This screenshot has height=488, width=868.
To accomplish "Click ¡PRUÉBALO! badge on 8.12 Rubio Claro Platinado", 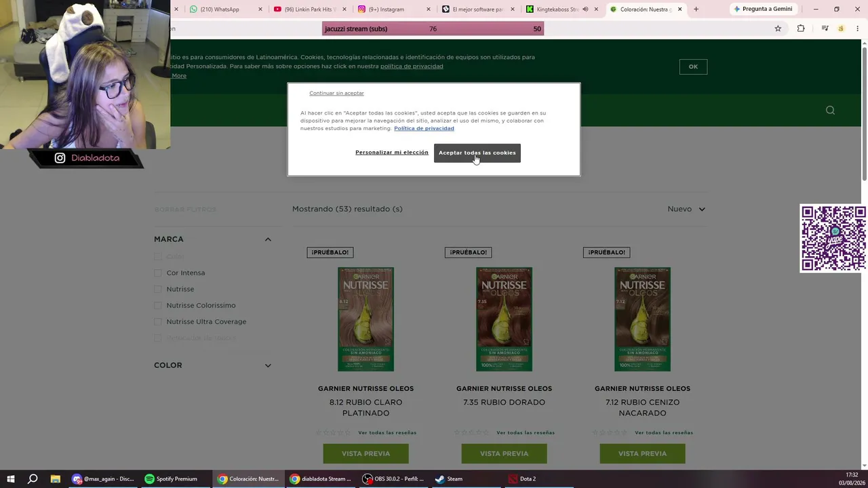I will [x=330, y=252].
